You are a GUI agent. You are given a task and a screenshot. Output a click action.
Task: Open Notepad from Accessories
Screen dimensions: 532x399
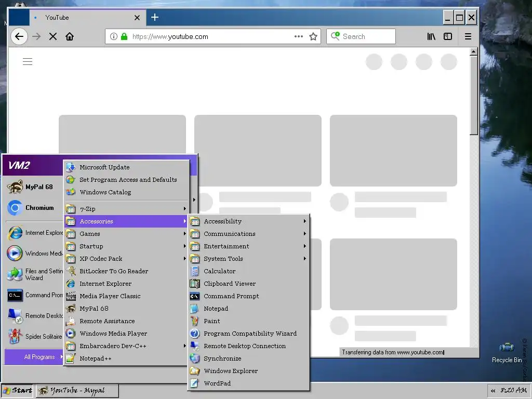[x=249, y=309]
